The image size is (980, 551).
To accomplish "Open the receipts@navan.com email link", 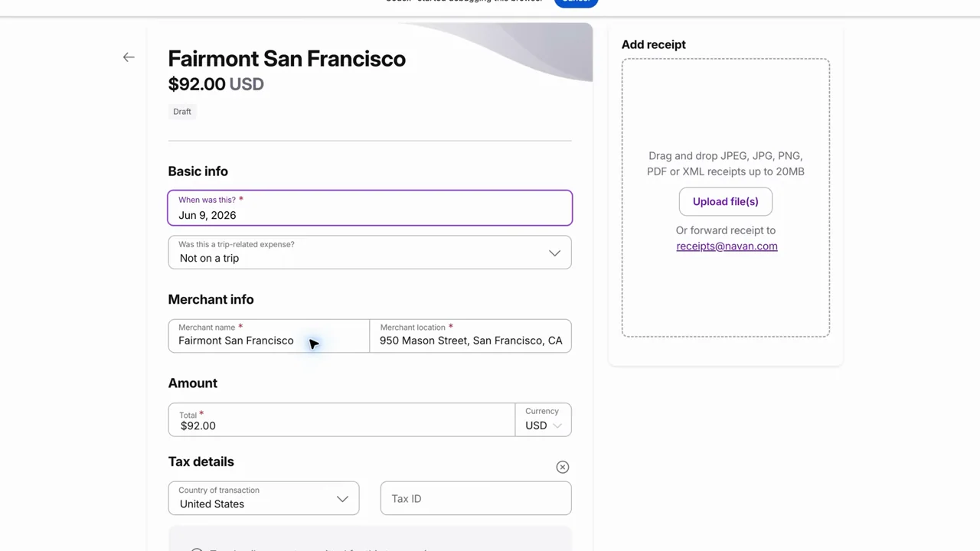I will [727, 246].
